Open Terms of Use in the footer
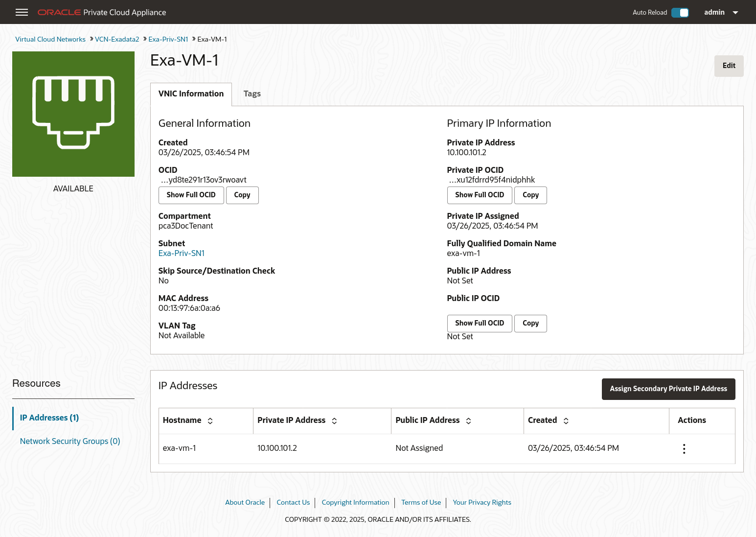 point(421,502)
